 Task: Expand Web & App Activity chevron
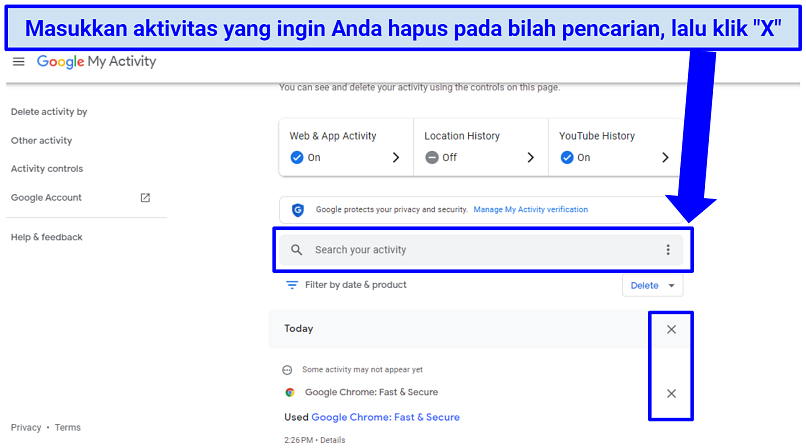click(x=396, y=157)
